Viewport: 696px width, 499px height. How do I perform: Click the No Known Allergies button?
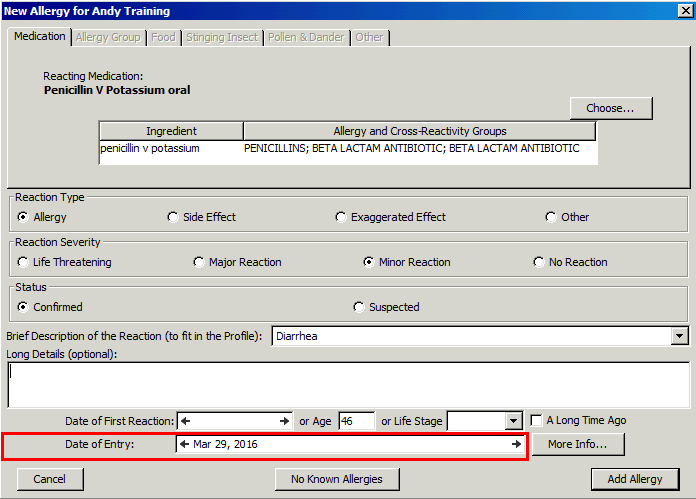(336, 479)
